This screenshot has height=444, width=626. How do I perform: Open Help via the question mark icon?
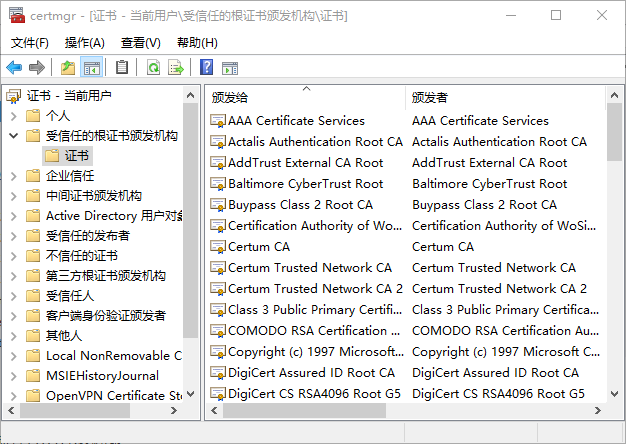tap(206, 67)
